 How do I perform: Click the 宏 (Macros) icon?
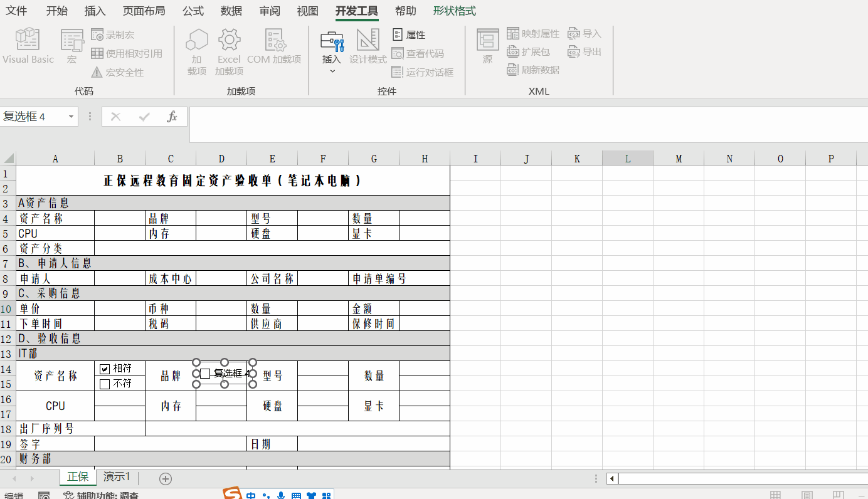(x=72, y=46)
